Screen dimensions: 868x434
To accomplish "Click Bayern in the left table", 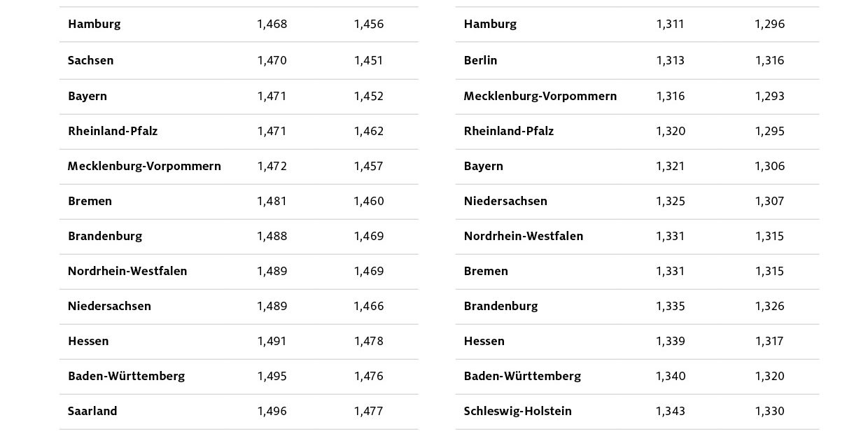I will coord(87,96).
